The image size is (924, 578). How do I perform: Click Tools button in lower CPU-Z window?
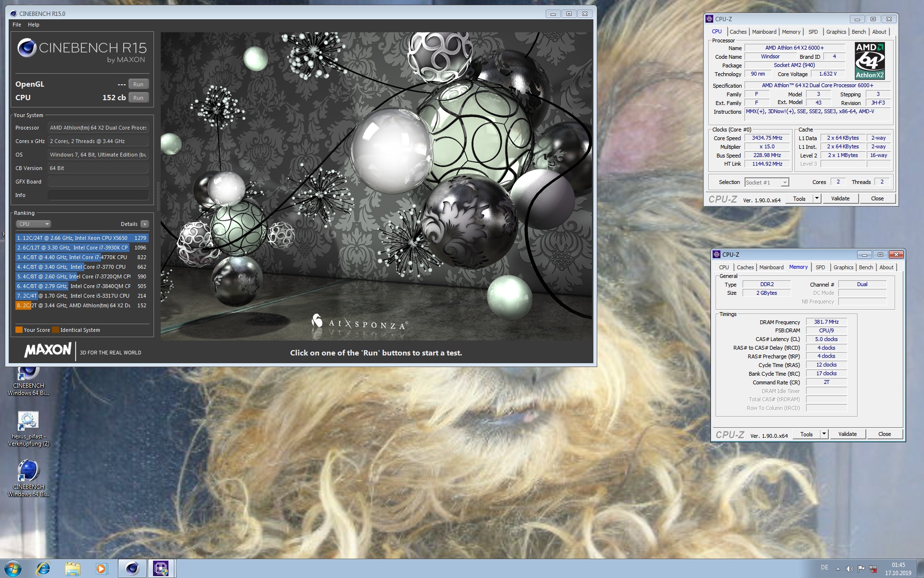pos(807,434)
